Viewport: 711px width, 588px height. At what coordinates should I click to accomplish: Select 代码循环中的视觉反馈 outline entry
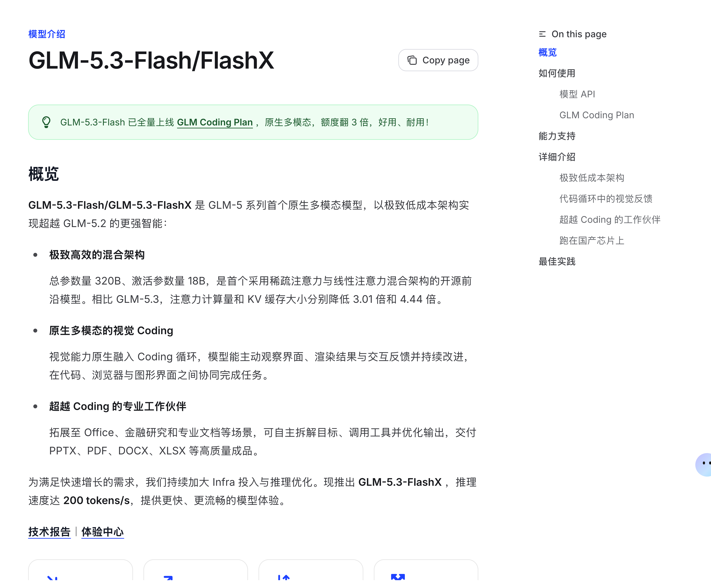(x=606, y=199)
